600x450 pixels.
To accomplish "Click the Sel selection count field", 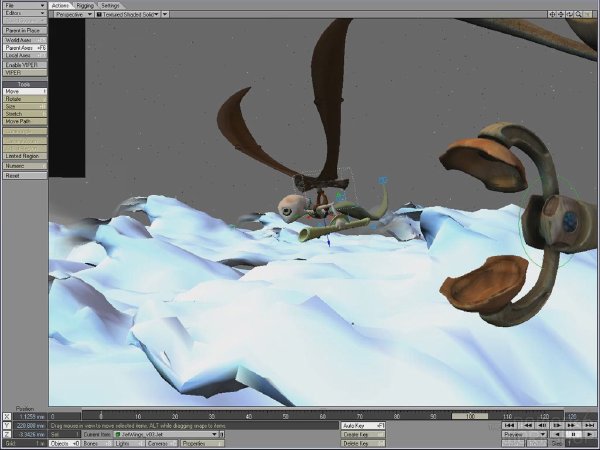I will tap(65, 434).
